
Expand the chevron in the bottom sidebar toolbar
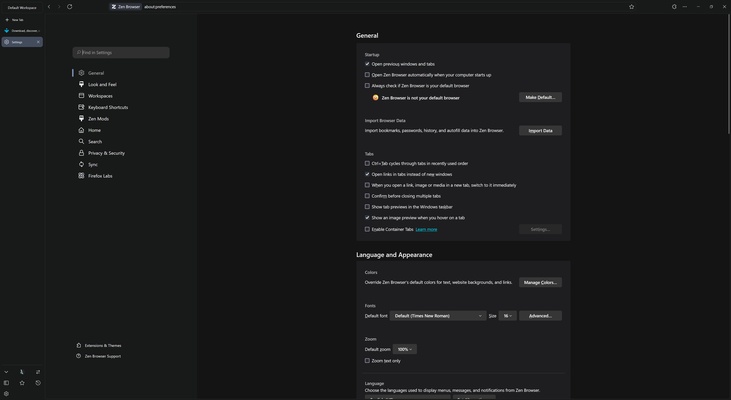coord(6,372)
